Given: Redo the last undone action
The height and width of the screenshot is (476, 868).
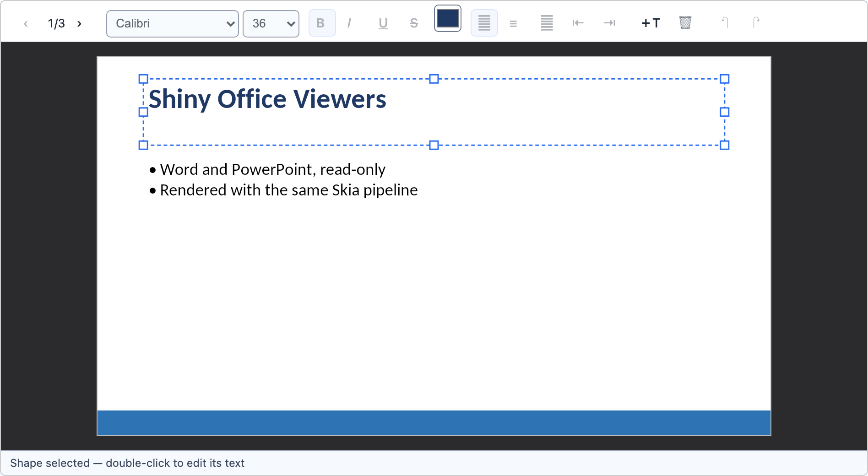Looking at the screenshot, I should (x=756, y=22).
